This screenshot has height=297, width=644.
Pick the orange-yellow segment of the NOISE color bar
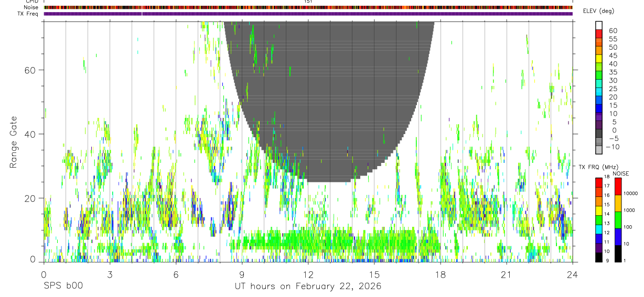coord(618,203)
